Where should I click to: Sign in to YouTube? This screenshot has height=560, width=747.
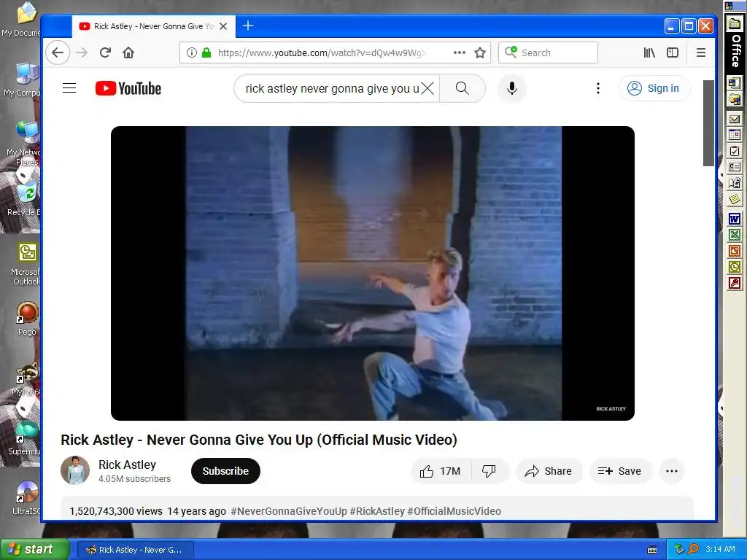[x=654, y=88]
